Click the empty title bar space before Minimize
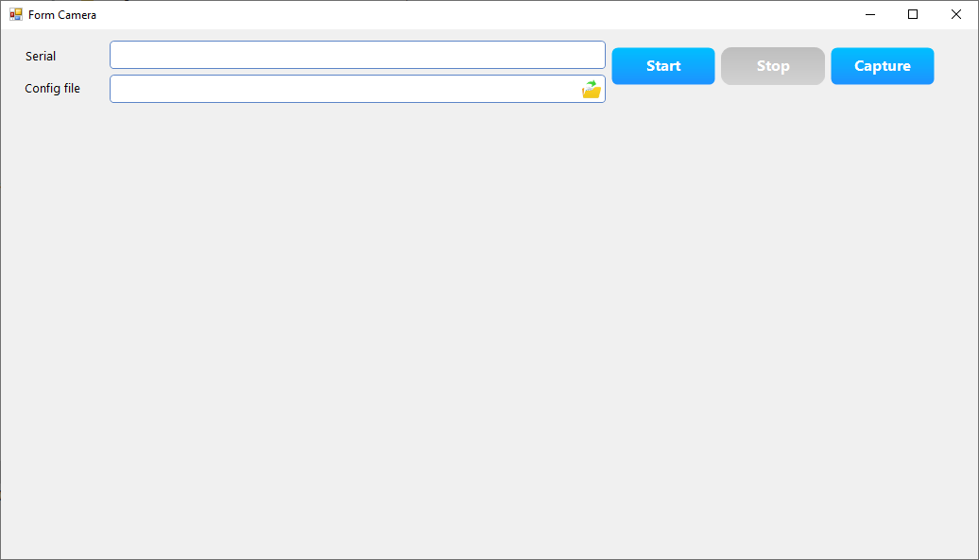 tap(472, 14)
